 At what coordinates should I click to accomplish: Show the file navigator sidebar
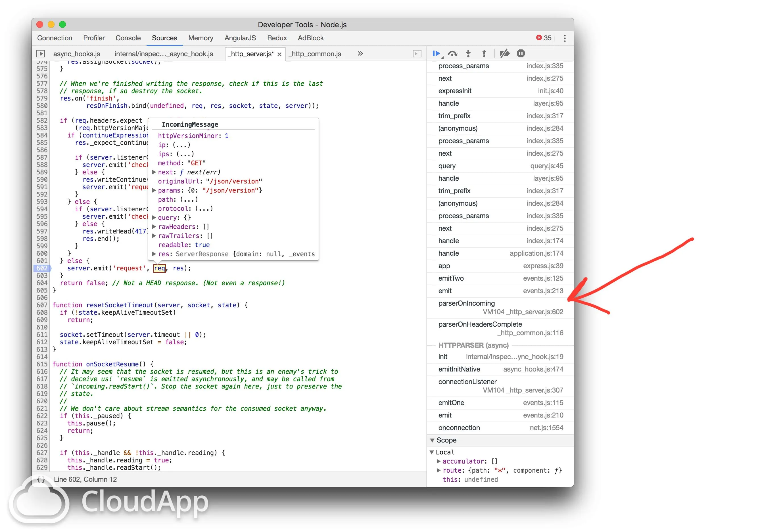click(40, 53)
